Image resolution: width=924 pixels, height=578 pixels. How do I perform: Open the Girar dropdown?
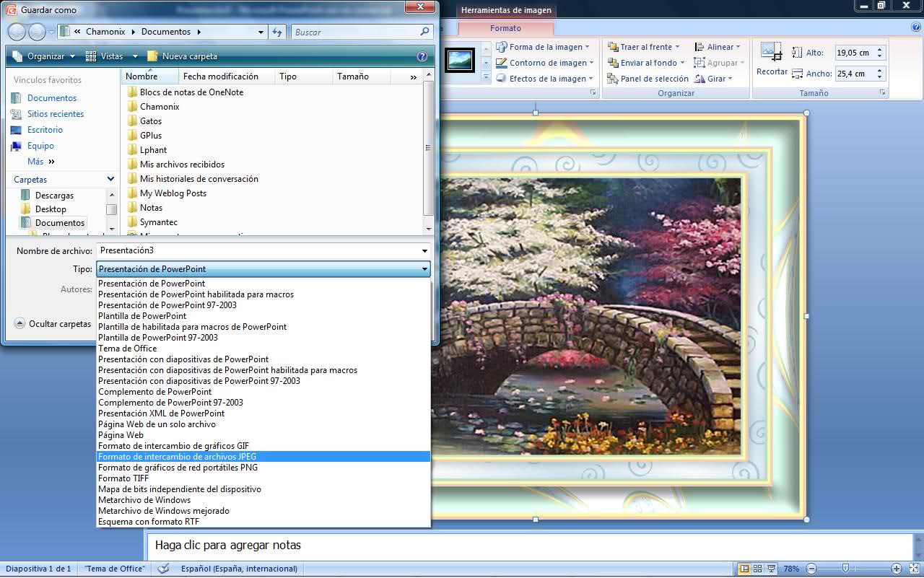tap(714, 79)
